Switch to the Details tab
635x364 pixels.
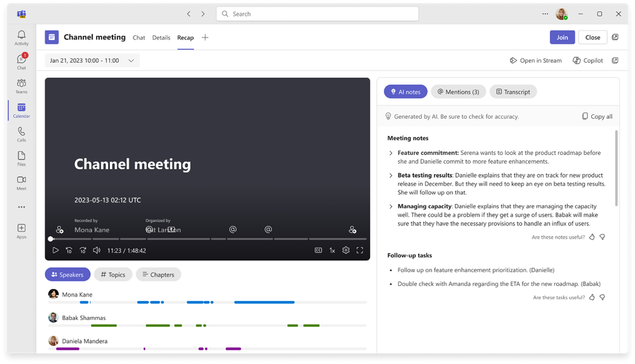tap(161, 37)
